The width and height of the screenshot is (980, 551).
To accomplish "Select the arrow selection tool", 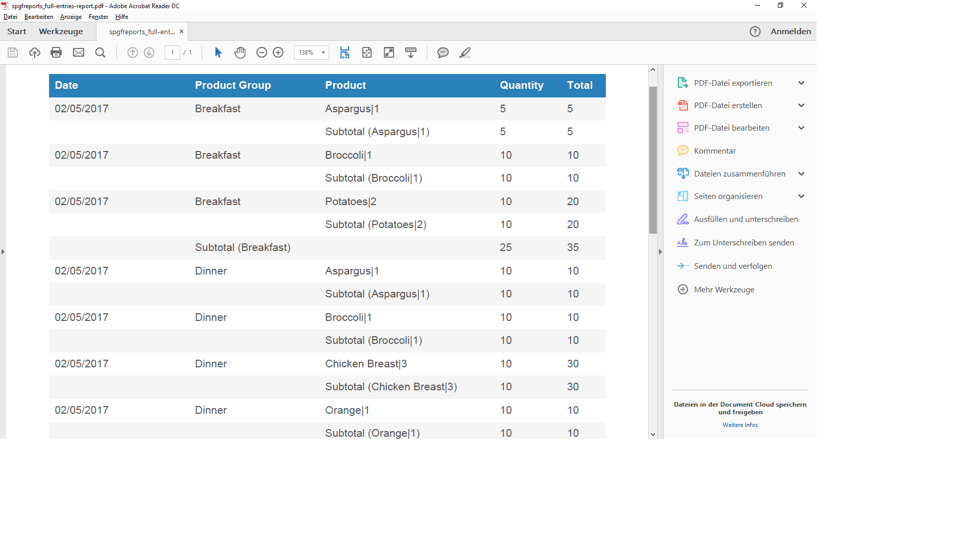I will pos(218,53).
